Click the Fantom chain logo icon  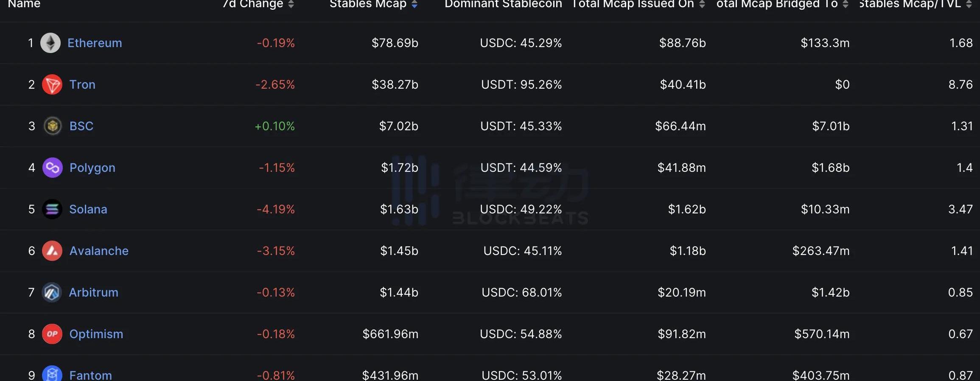click(x=52, y=374)
